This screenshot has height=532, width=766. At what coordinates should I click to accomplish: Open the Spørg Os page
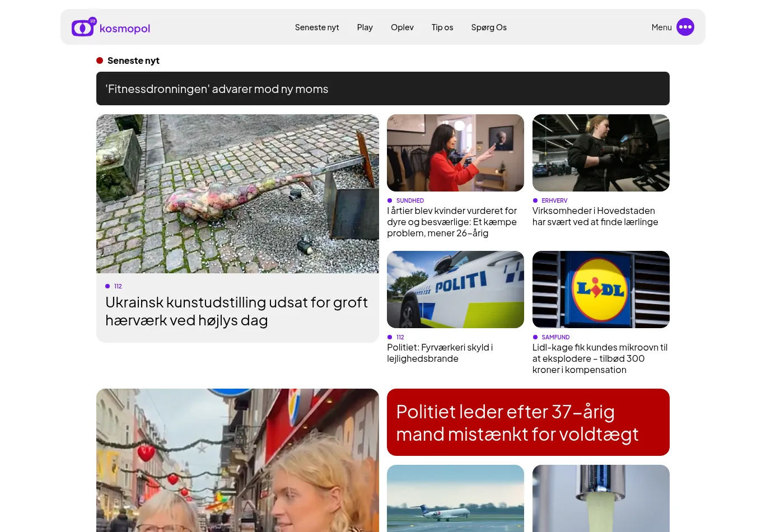pos(488,27)
